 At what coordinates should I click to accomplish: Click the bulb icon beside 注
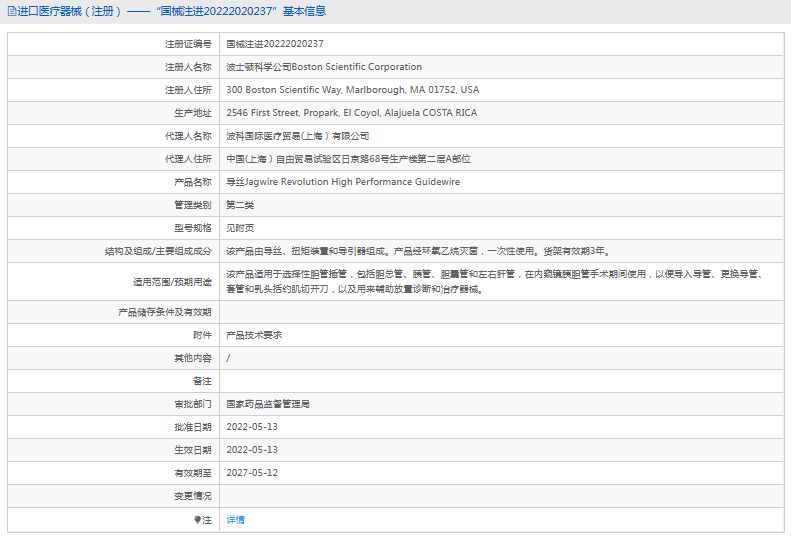click(x=197, y=520)
